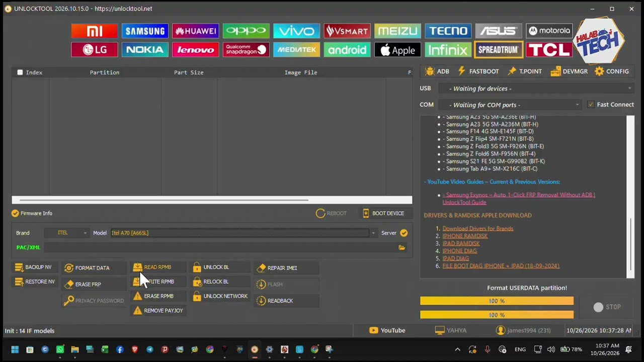The height and width of the screenshot is (362, 644).
Task: Click the upper 100% progress bar
Action: pyautogui.click(x=497, y=301)
